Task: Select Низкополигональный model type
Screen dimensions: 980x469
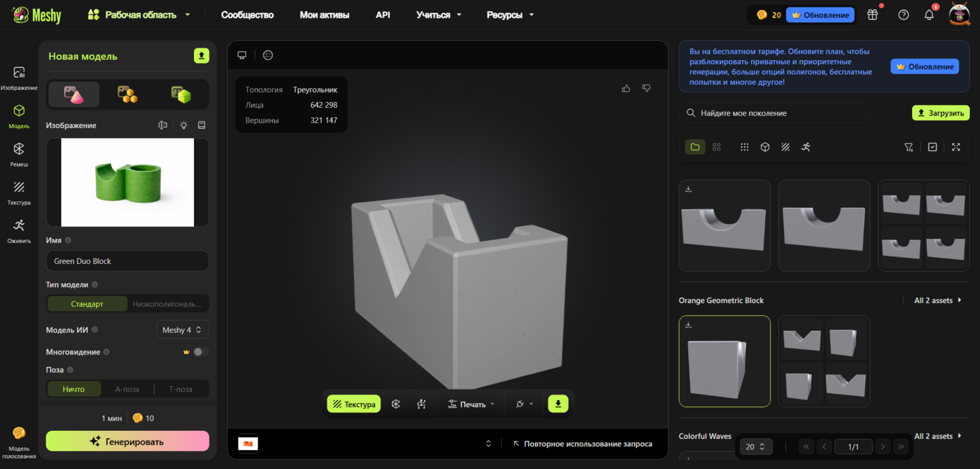Action: (167, 304)
